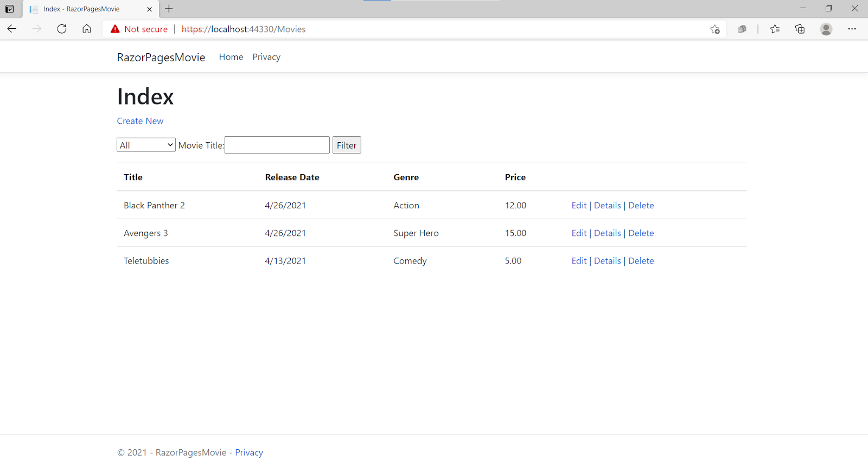This screenshot has height=466, width=868.
Task: Open the browser extensions icon
Action: click(x=742, y=29)
